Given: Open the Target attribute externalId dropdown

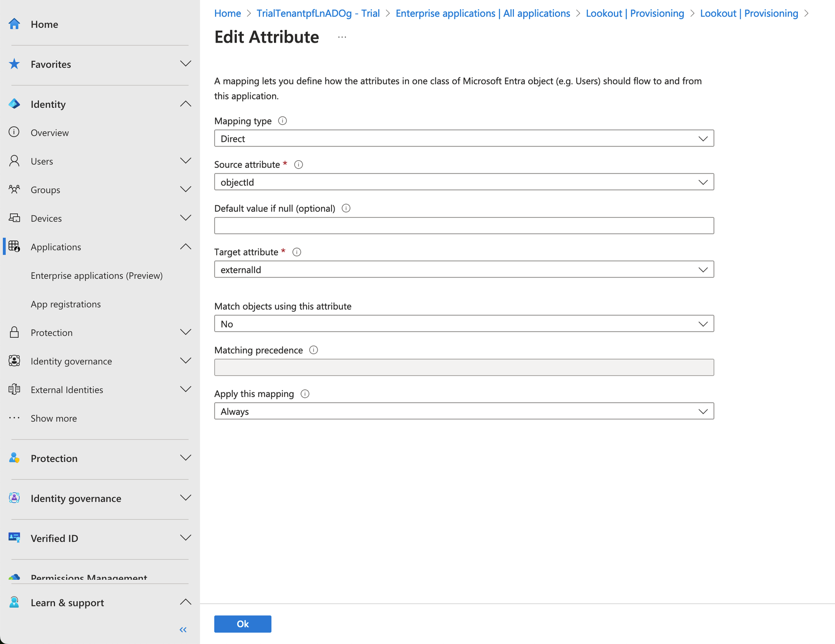Looking at the screenshot, I should (463, 270).
